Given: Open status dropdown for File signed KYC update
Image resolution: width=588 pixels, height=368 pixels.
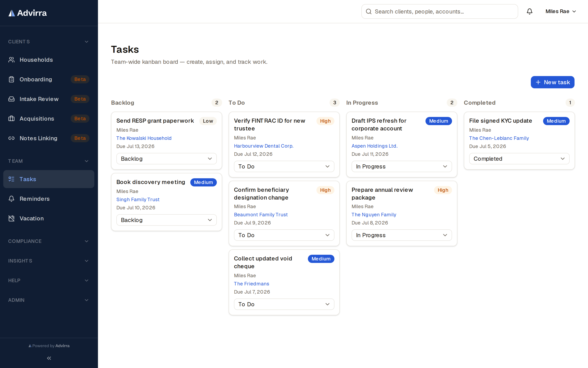Looking at the screenshot, I should [x=519, y=159].
